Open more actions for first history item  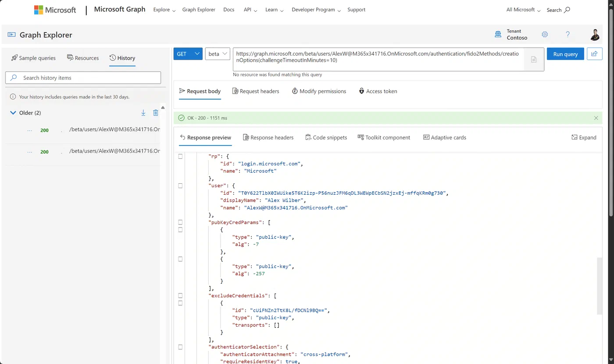(x=30, y=130)
